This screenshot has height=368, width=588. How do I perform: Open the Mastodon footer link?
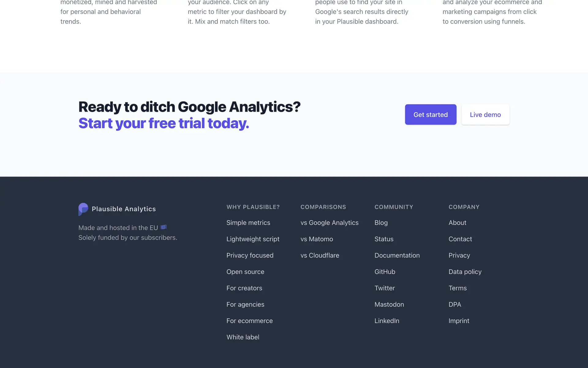pos(389,305)
